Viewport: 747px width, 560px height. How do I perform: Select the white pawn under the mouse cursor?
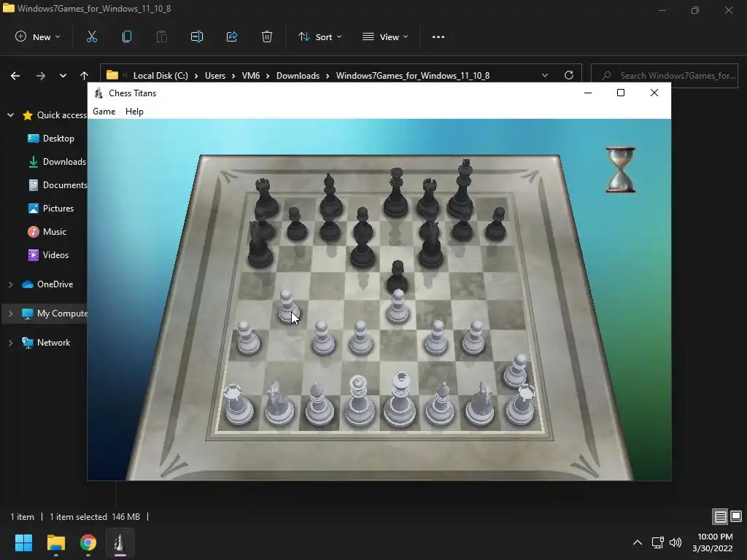(287, 307)
